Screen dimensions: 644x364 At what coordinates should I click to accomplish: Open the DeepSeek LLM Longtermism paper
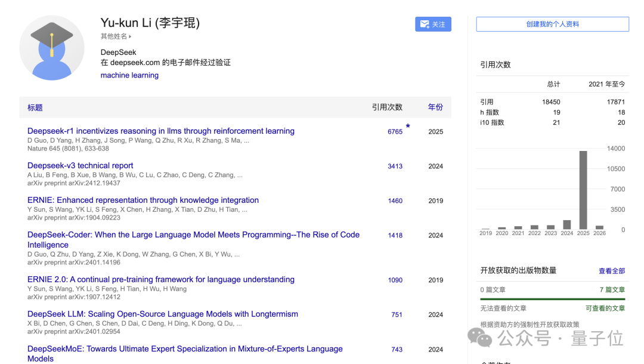click(x=163, y=314)
